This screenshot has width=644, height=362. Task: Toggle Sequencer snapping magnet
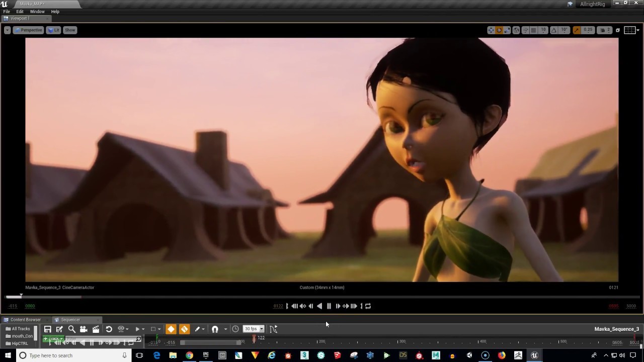point(215,329)
